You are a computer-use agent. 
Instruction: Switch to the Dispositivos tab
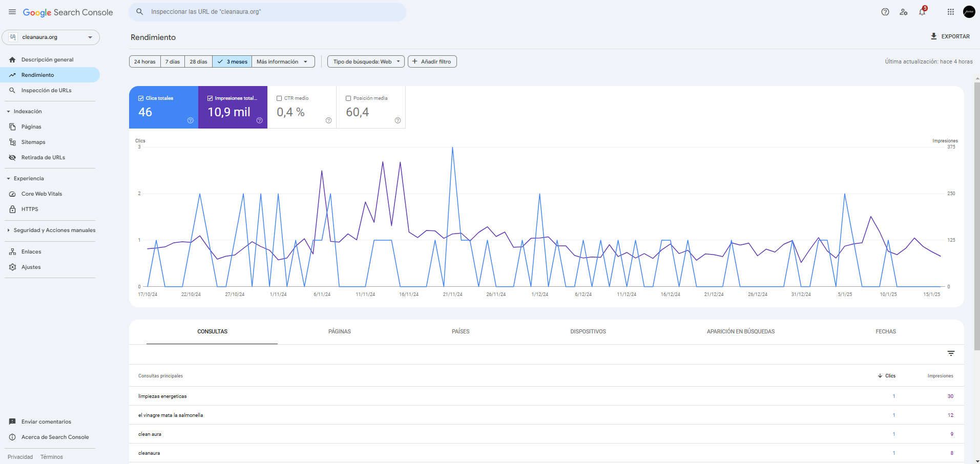point(588,331)
